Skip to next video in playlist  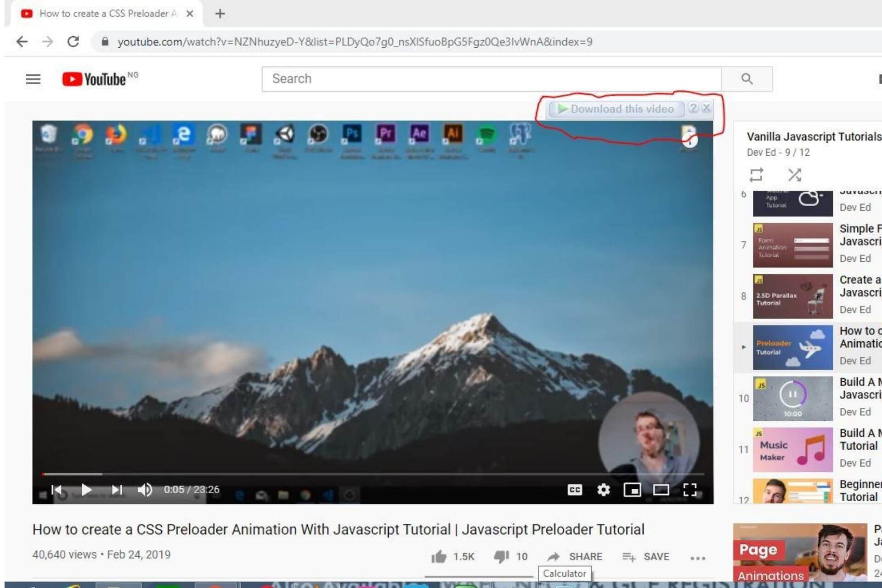[117, 490]
